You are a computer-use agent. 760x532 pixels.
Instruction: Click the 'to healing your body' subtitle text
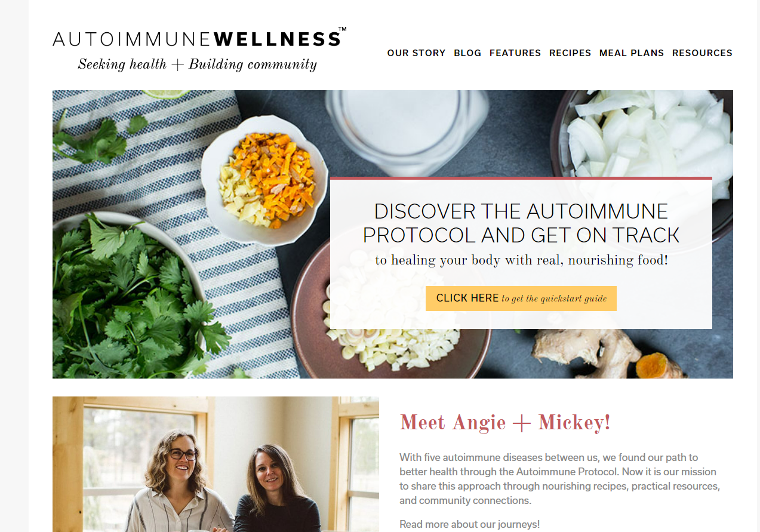click(x=521, y=260)
